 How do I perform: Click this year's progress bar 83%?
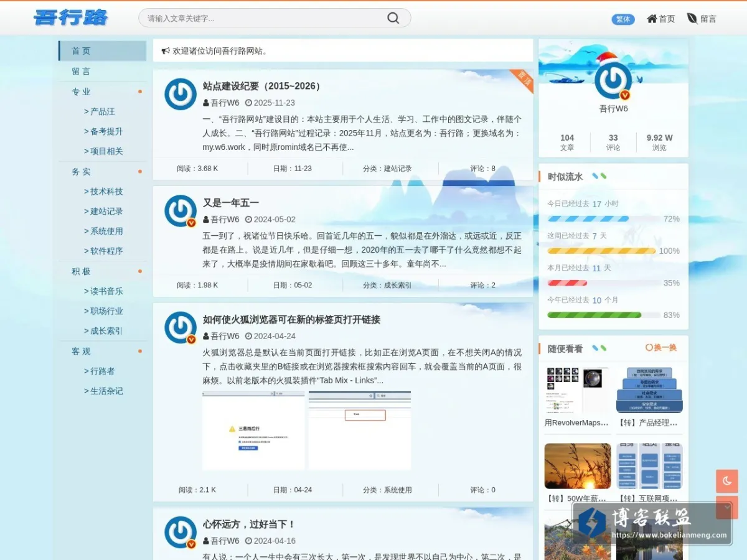[603, 315]
